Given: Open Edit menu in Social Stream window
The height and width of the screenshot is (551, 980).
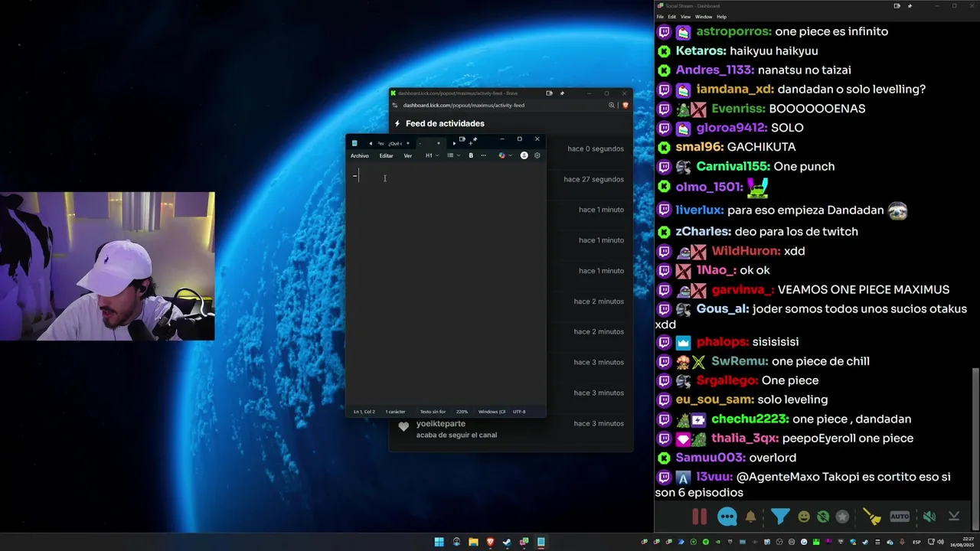Looking at the screenshot, I should click(671, 17).
